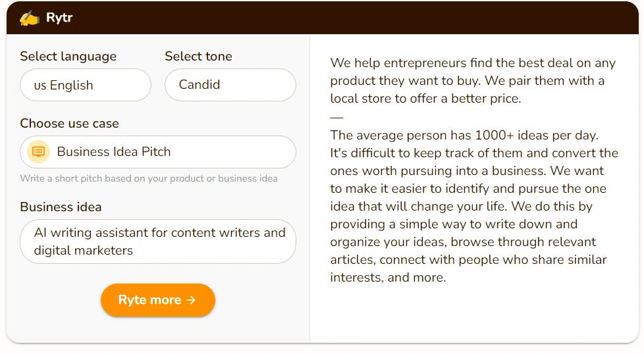This screenshot has height=354, width=644.
Task: Open the Business Idea Pitch use case dropdown
Action: pos(158,152)
